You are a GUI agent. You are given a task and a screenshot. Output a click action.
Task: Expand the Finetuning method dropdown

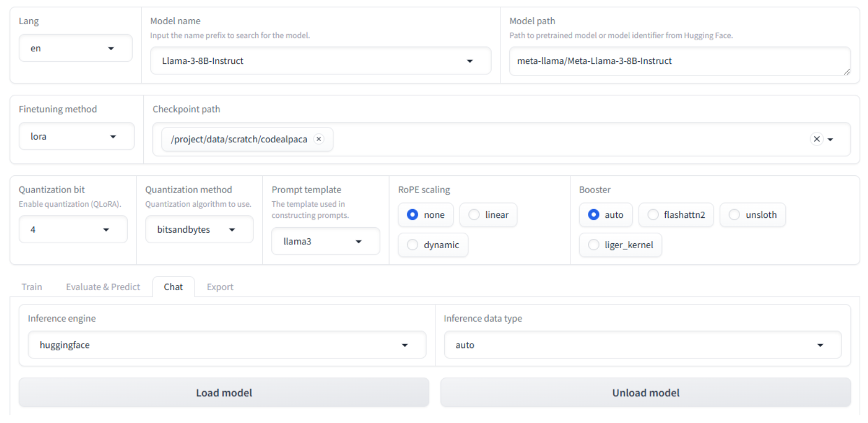(76, 137)
